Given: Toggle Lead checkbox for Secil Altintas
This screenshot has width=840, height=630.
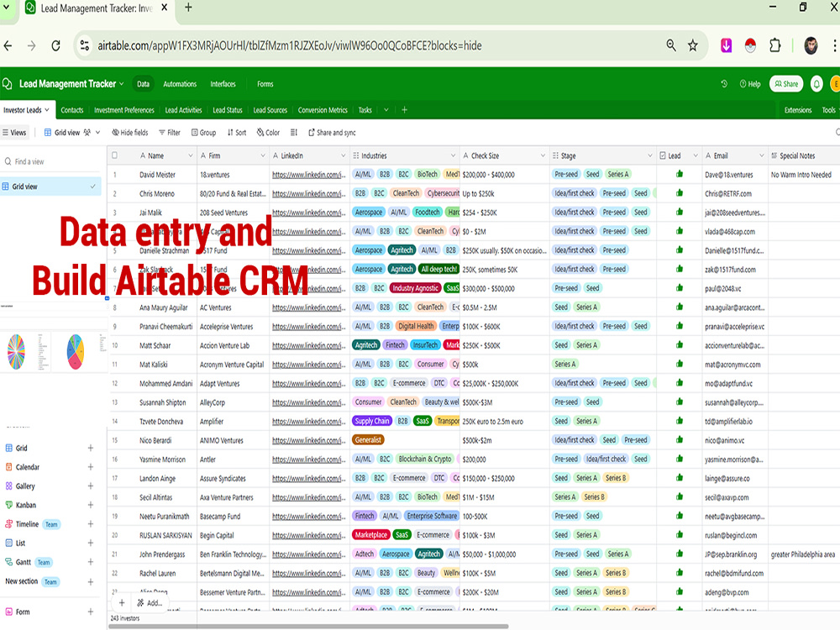Looking at the screenshot, I should [680, 496].
